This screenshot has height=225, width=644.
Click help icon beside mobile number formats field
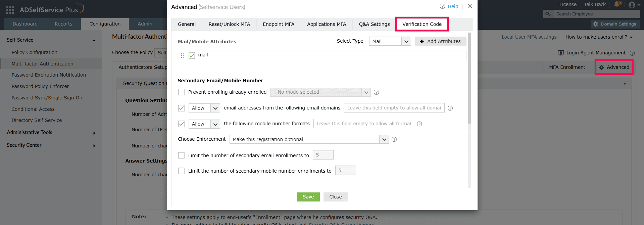coord(419,124)
